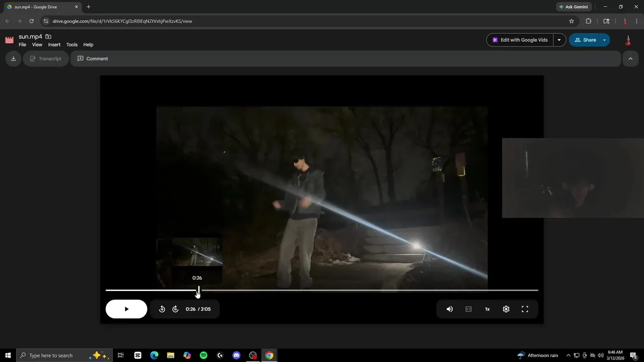
Task: Open the taskbar clock and date
Action: (615, 355)
